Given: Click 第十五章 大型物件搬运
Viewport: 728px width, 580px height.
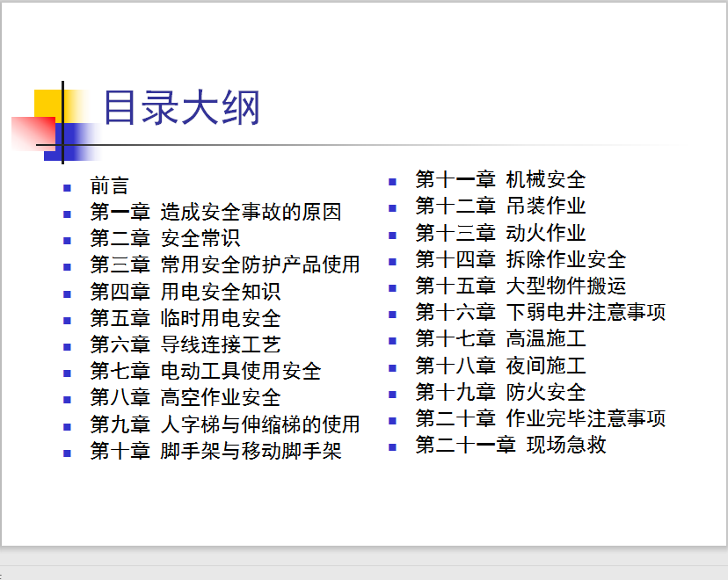Looking at the screenshot, I should tap(521, 286).
